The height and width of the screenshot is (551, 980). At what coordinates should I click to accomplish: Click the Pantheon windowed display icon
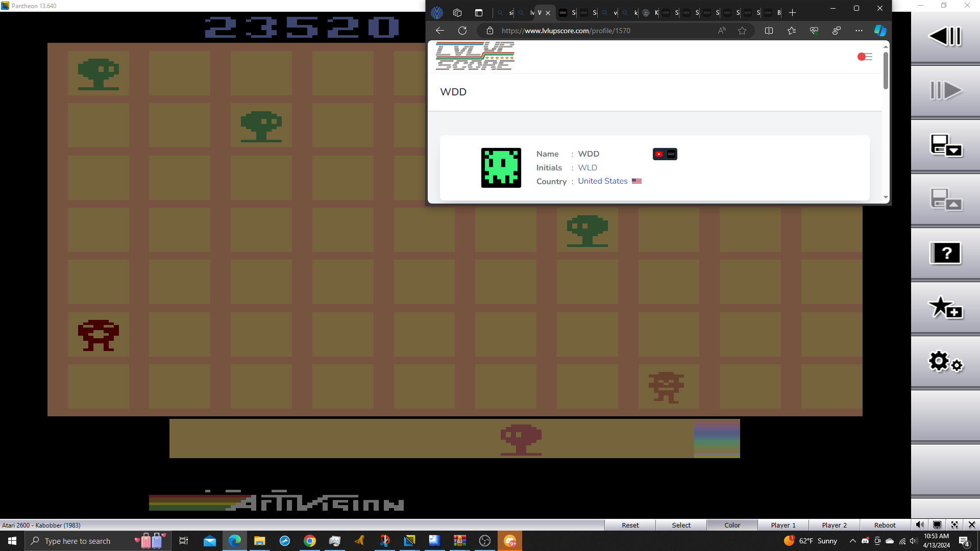937,525
